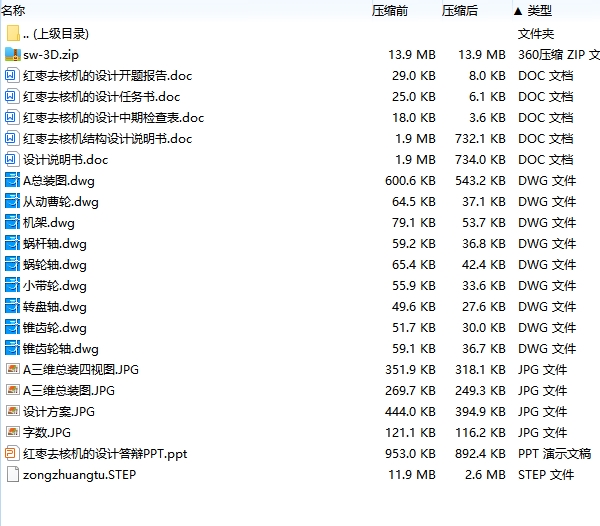Click the blank file icon for zongzhuangtu.STEP
Image resolution: width=600 pixels, height=526 pixels.
point(13,474)
